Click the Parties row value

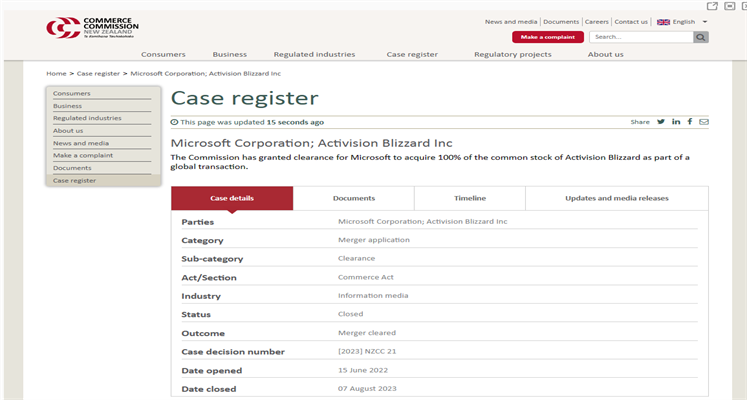click(x=423, y=221)
